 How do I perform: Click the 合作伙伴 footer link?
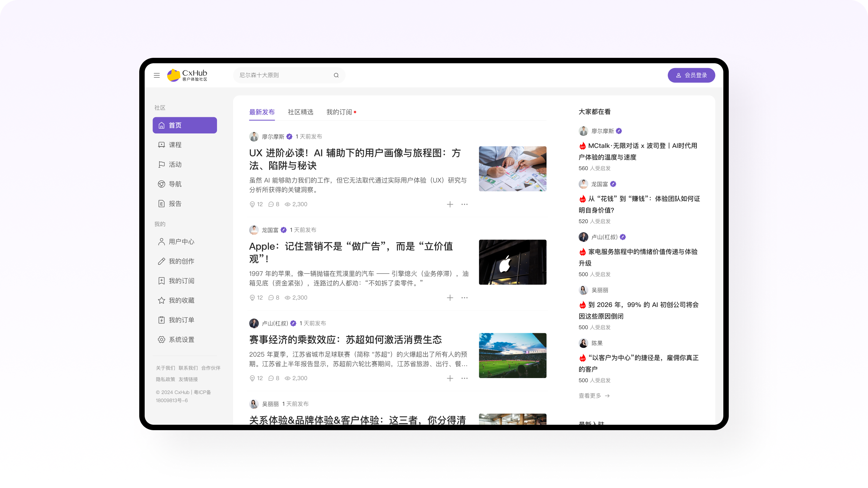211,368
